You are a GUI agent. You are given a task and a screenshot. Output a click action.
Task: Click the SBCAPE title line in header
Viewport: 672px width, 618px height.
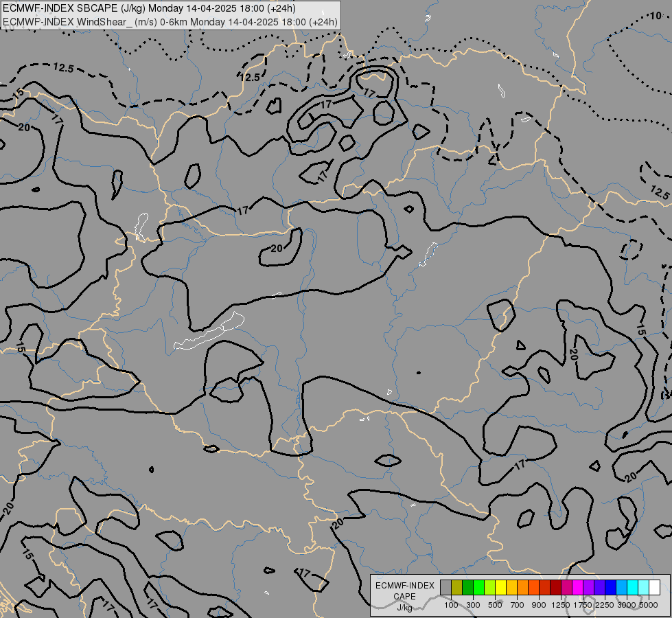(149, 8)
